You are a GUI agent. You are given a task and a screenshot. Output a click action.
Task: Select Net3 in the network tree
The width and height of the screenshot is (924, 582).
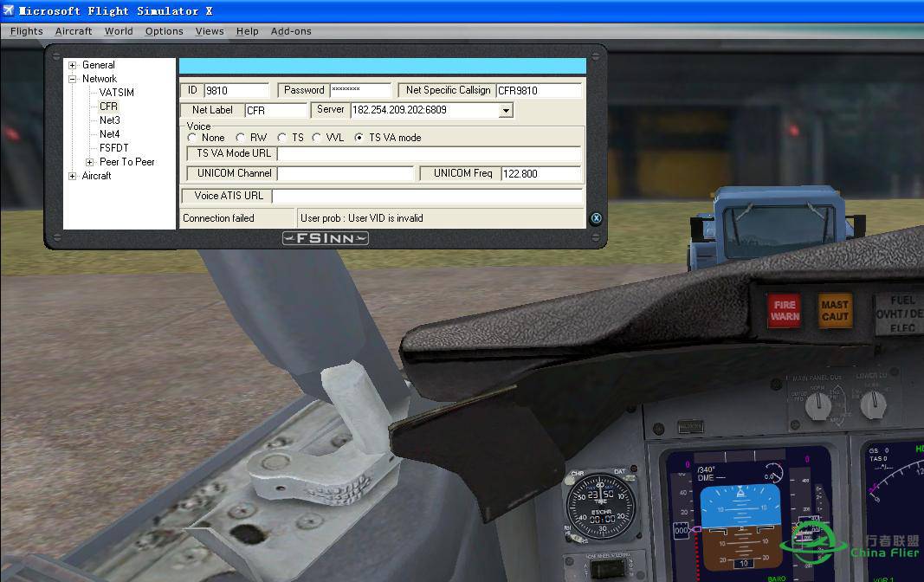point(110,120)
